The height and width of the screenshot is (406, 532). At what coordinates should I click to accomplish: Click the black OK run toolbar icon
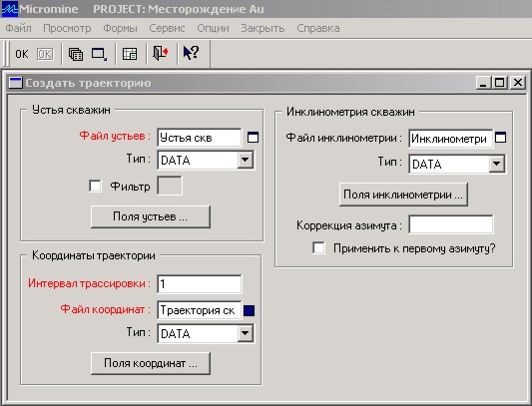pos(22,54)
